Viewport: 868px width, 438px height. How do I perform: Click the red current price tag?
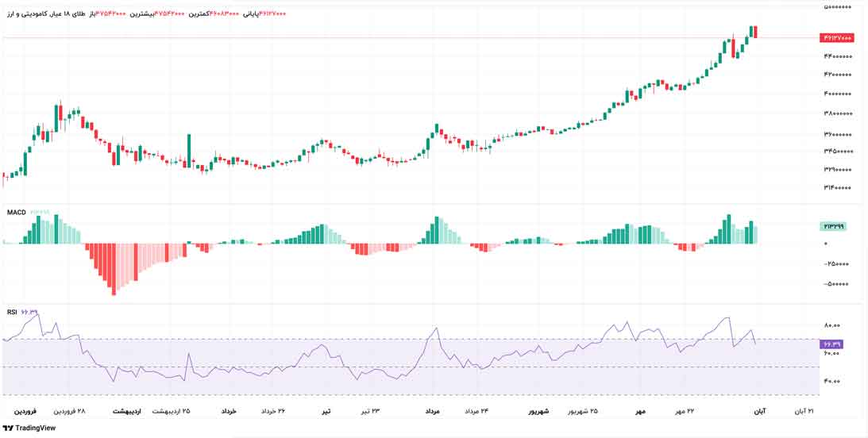pos(836,37)
